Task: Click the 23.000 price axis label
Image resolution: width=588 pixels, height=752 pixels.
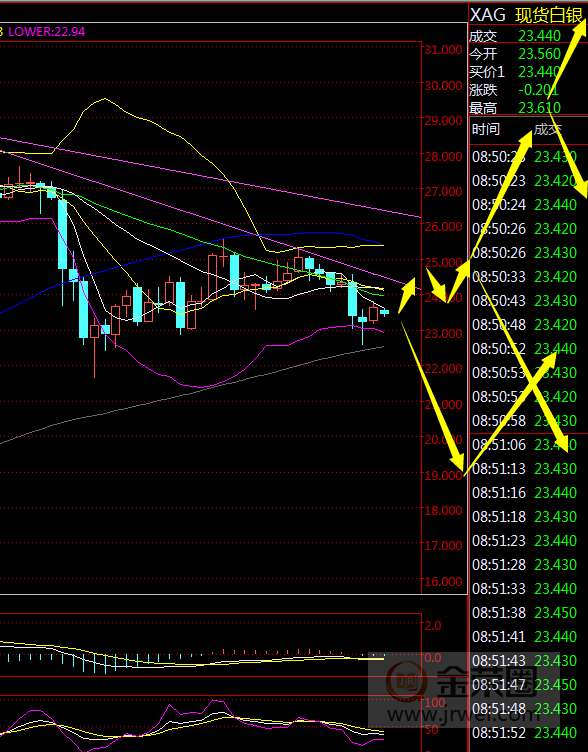Action: (444, 333)
